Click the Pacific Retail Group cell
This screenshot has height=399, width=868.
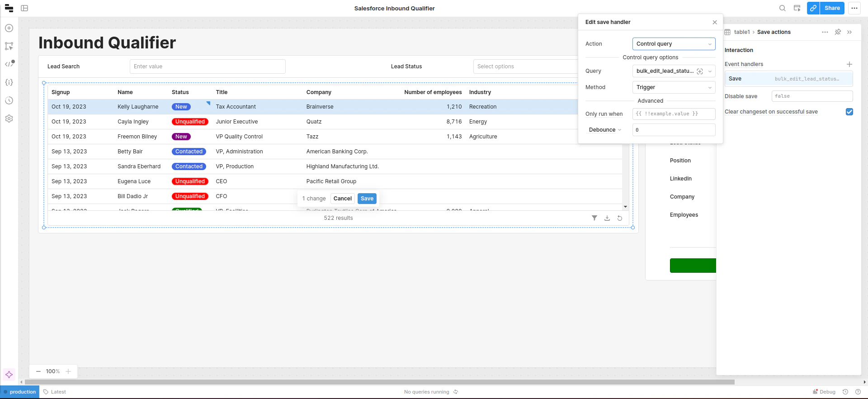pyautogui.click(x=331, y=181)
